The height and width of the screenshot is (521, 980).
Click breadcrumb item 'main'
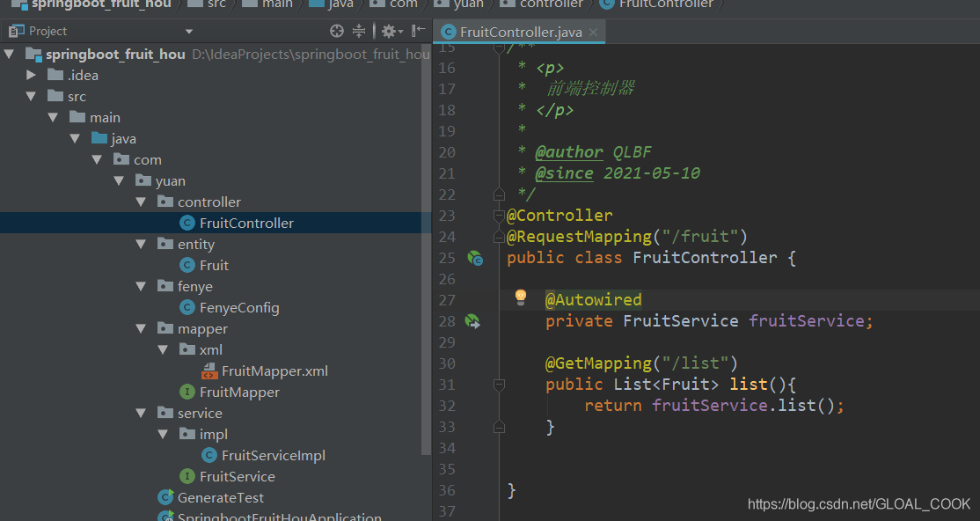(x=267, y=4)
